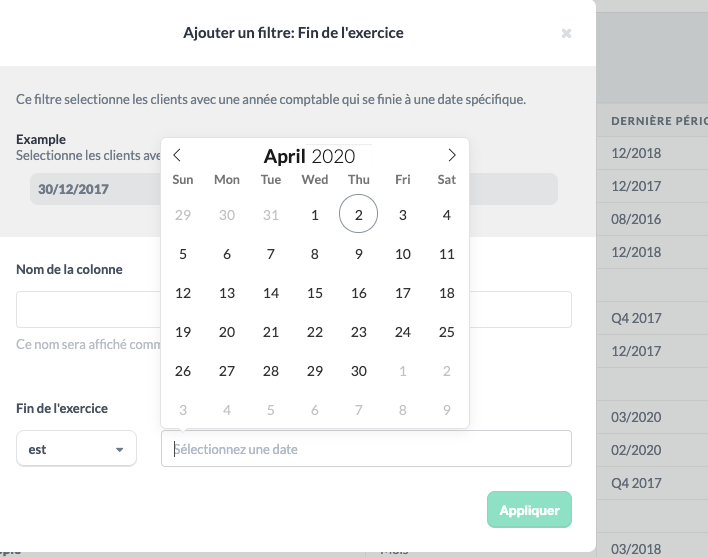708x557 pixels.
Task: Select March 31 greyed-out day
Action: pos(271,214)
